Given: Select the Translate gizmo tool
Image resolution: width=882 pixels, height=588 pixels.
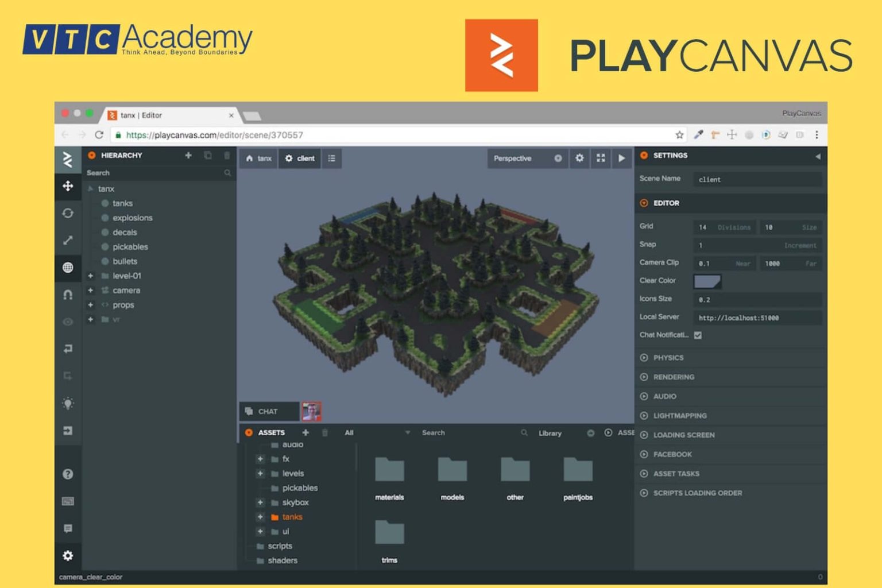Looking at the screenshot, I should coord(68,186).
